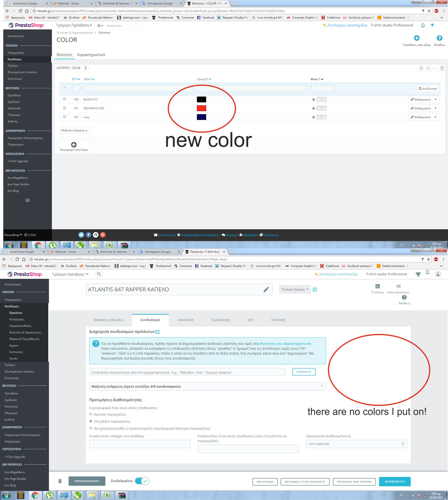
Task: Click the notification bell in the top header
Action: 423,25
